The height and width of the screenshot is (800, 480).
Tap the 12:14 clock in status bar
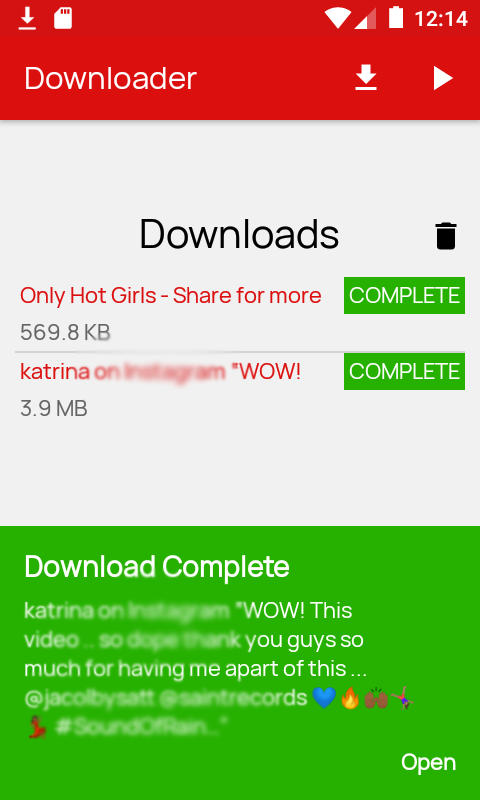(x=441, y=19)
